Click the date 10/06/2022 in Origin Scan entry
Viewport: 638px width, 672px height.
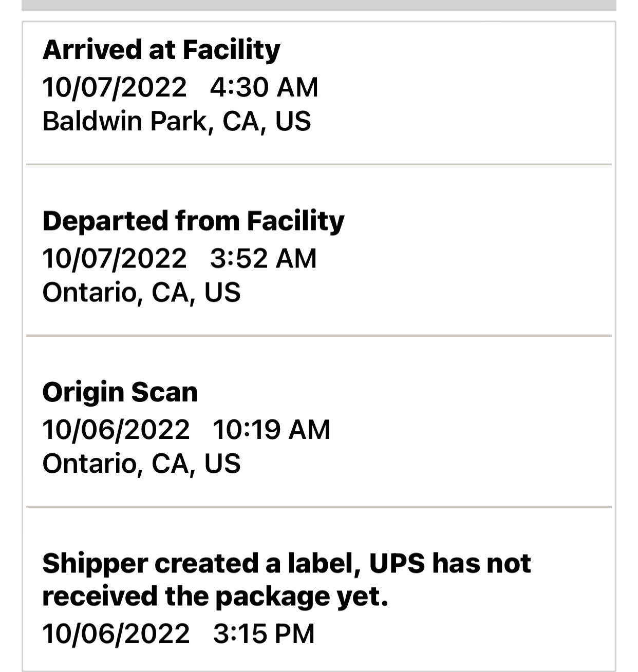pos(116,429)
